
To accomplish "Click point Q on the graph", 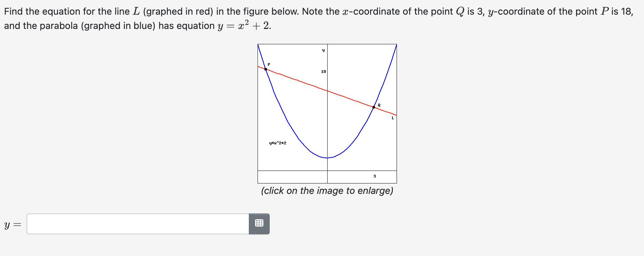I will click(374, 107).
